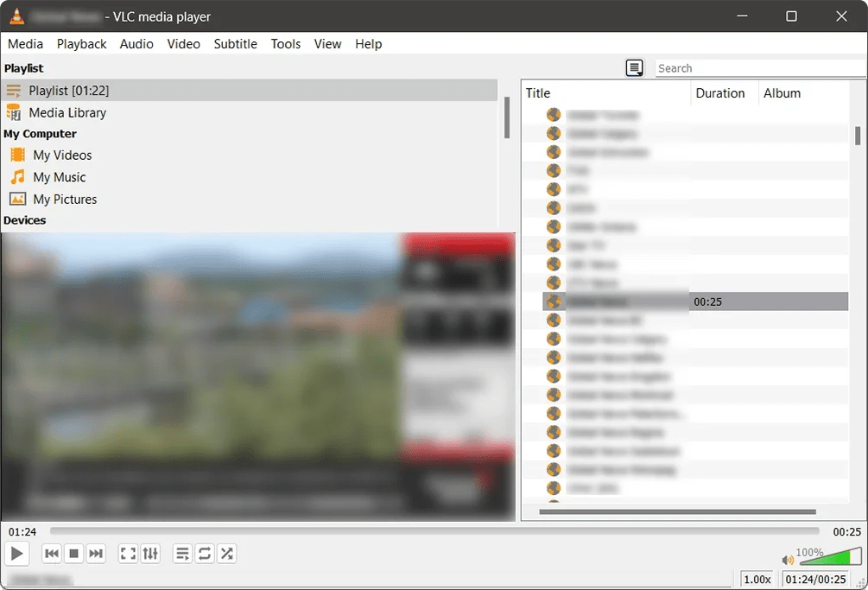The width and height of the screenshot is (868, 590).
Task: Mute the audio volume speaker icon
Action: [787, 560]
